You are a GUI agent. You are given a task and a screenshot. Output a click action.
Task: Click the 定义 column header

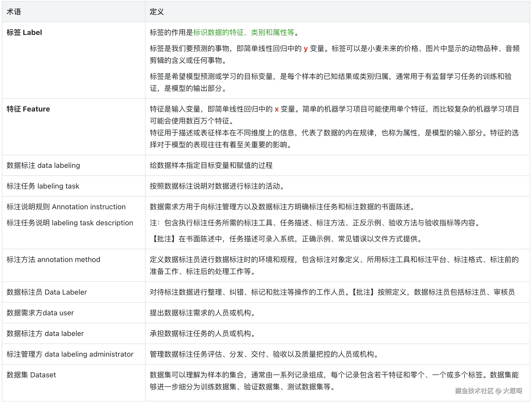[x=157, y=12]
